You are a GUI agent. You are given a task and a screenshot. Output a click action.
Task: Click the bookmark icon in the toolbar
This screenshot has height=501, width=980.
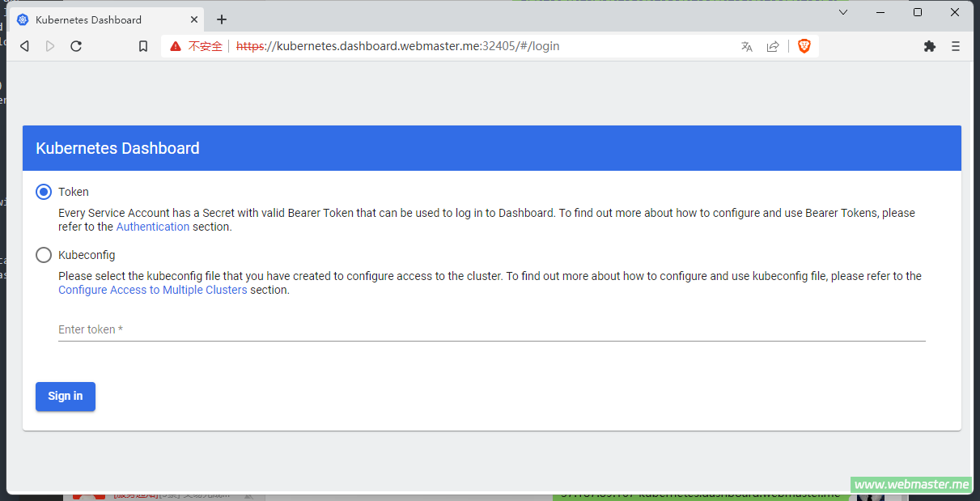143,46
